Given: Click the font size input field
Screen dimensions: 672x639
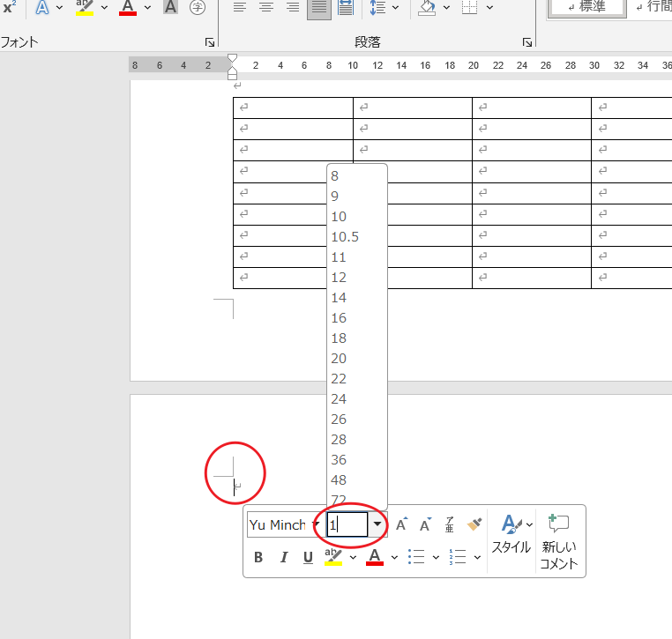Looking at the screenshot, I should [347, 524].
